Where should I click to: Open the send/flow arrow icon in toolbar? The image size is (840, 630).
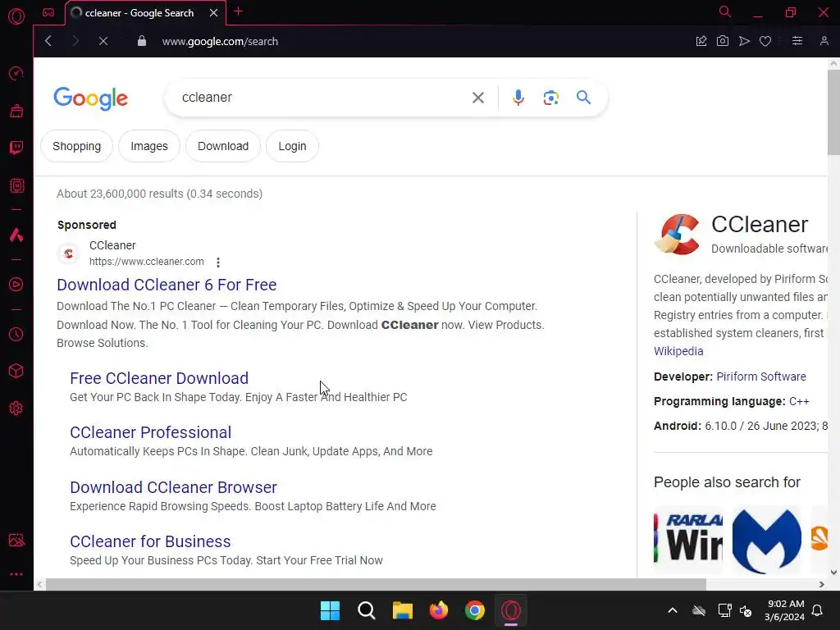[744, 41]
